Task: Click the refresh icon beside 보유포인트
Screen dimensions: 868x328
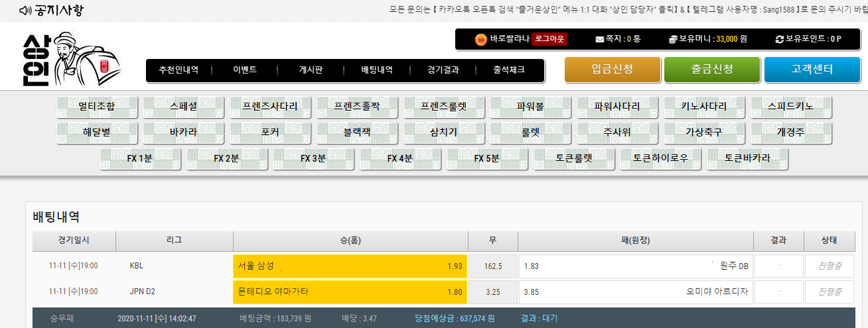Action: (780, 39)
